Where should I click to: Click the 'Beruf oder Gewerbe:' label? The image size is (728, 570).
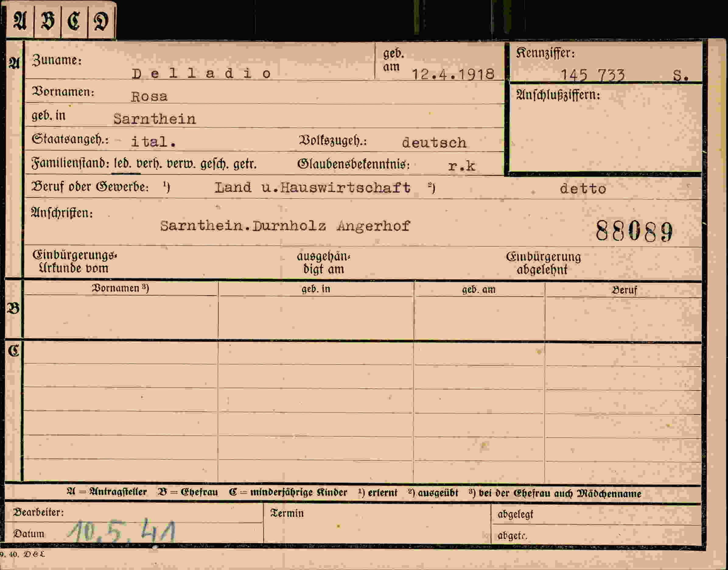[90, 187]
